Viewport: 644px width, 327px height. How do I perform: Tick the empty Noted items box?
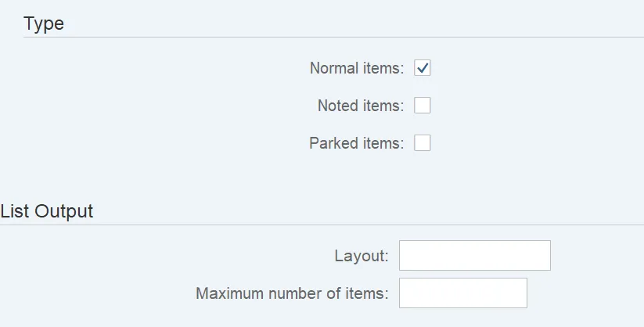click(423, 106)
